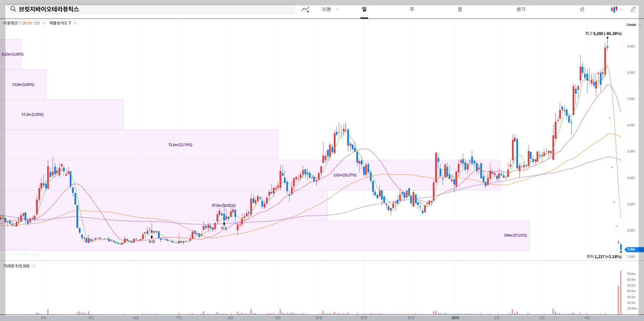644x321 pixels.
Task: Click the 132m (25.27%) volume profile label
Action: click(345, 175)
